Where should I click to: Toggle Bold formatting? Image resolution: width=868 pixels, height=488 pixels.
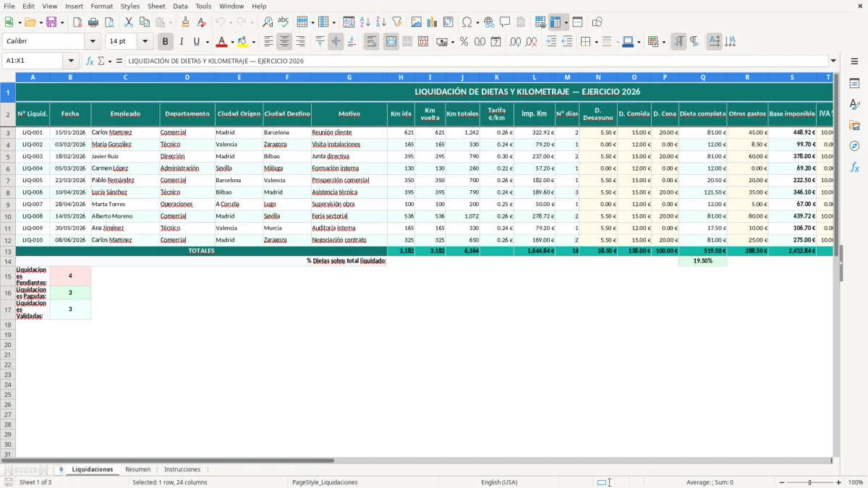pyautogui.click(x=166, y=42)
